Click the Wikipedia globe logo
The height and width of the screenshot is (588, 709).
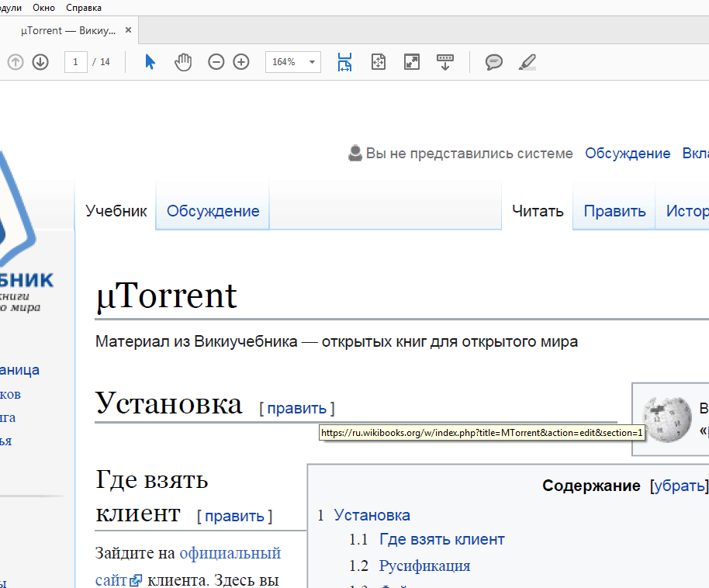click(x=667, y=419)
